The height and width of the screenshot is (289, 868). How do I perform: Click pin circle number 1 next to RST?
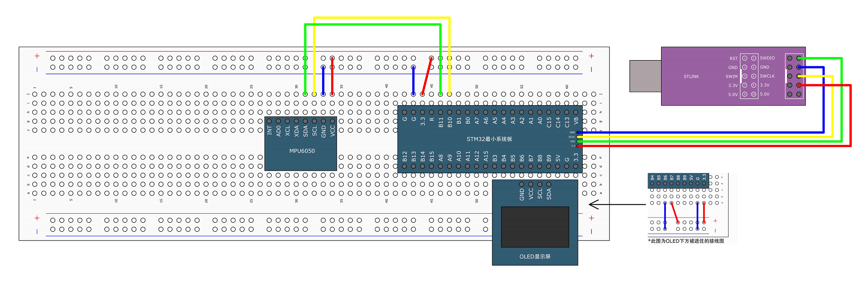click(745, 58)
